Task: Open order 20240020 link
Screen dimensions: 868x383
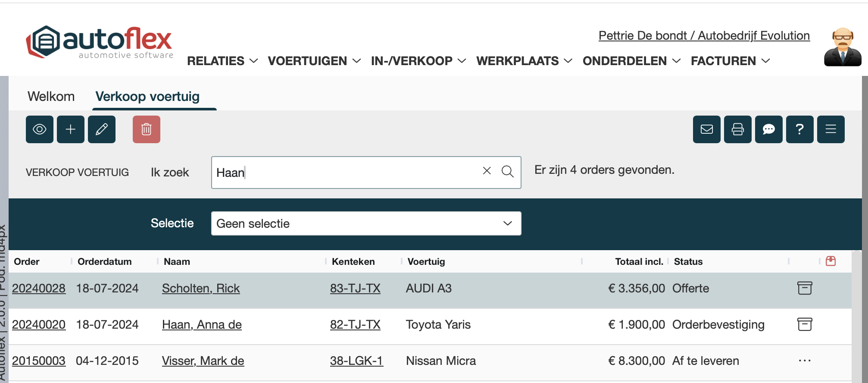Action: coord(39,324)
